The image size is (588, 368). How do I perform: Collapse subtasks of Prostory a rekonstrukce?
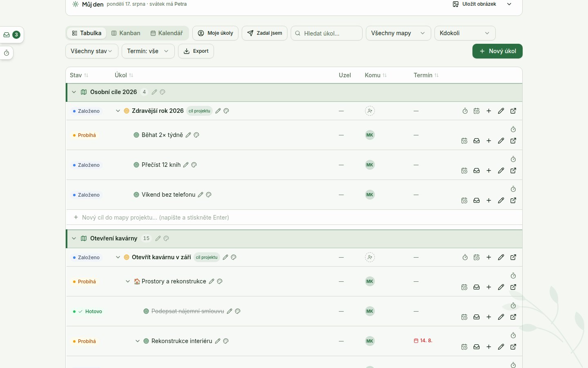pyautogui.click(x=128, y=281)
